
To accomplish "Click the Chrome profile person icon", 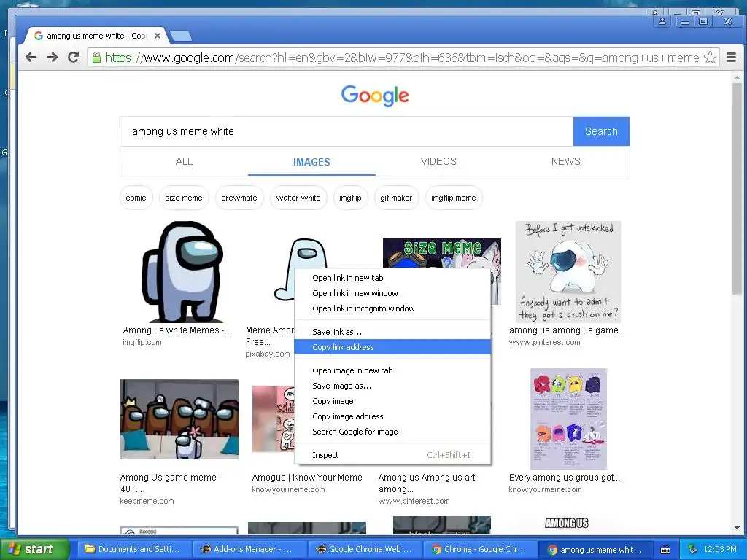I will (x=662, y=21).
